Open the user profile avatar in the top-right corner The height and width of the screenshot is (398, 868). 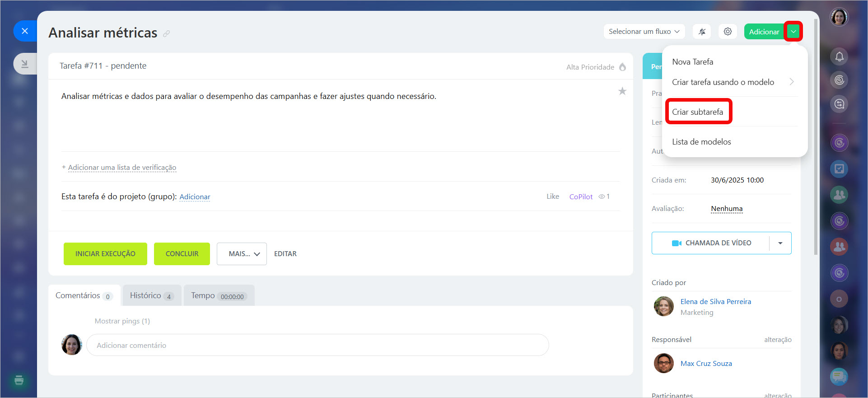[x=839, y=17]
